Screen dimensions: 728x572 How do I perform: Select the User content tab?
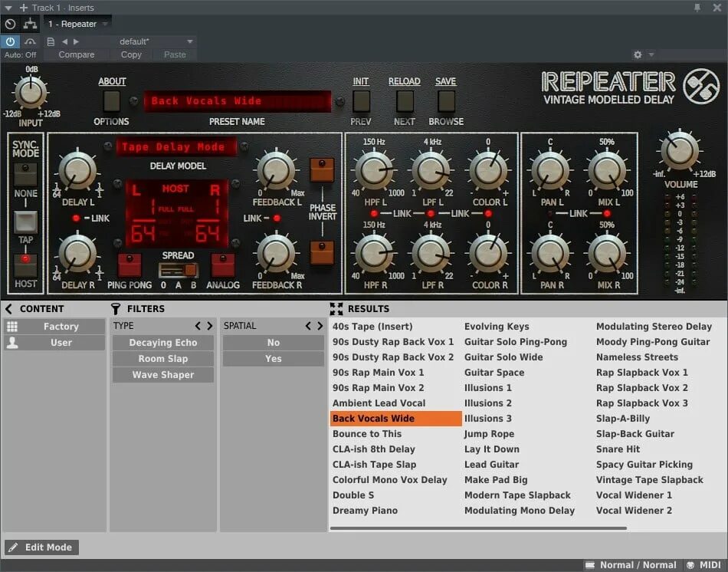54,343
